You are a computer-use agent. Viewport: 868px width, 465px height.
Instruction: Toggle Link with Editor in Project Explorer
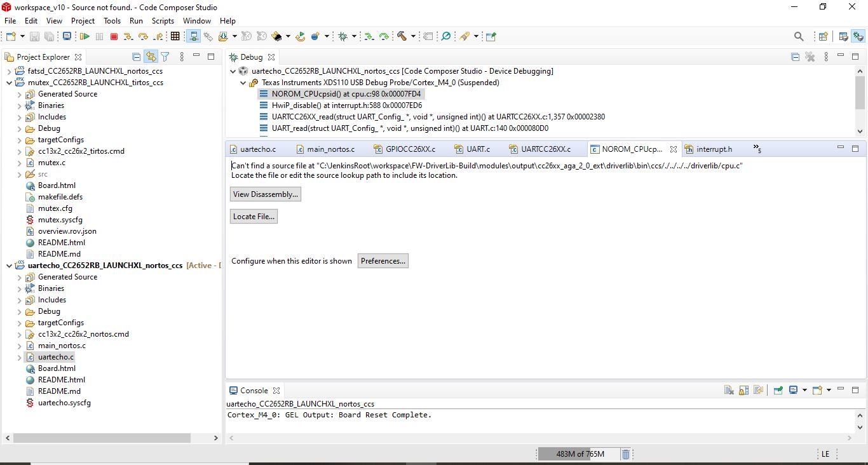[151, 57]
